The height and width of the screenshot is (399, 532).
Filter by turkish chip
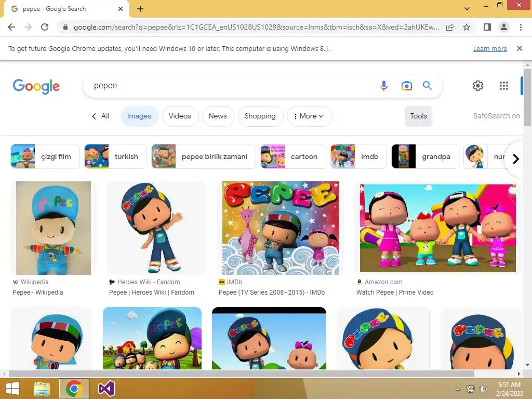click(115, 156)
